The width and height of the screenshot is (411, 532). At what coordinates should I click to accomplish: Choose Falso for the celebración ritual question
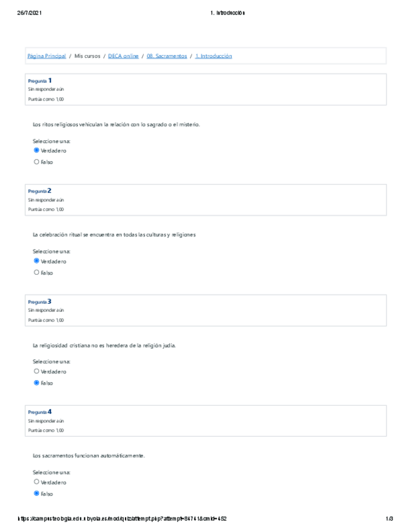[36, 272]
